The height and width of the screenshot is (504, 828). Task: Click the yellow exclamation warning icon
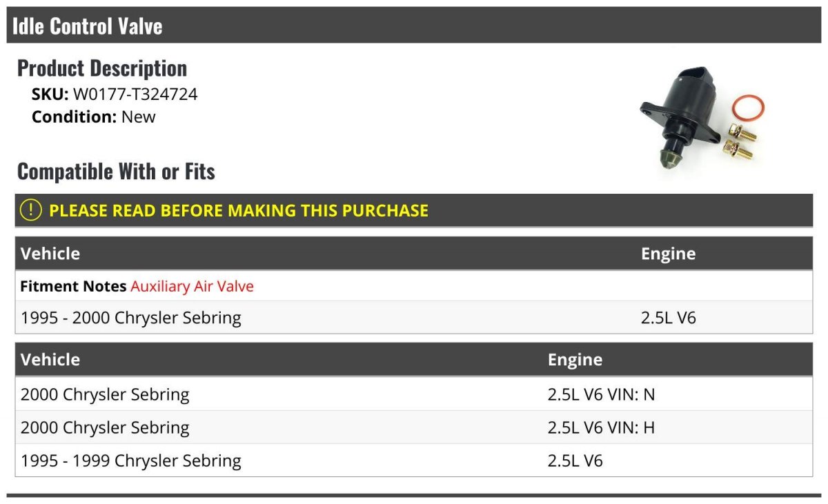coord(30,210)
